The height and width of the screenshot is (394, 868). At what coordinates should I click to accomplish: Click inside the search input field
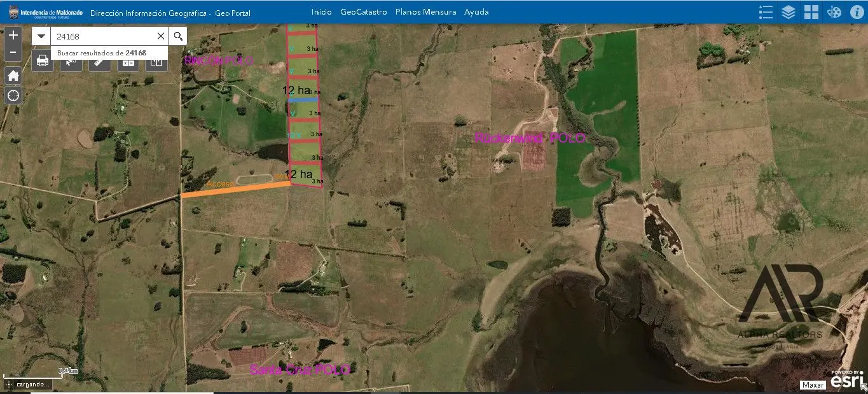[x=102, y=36]
